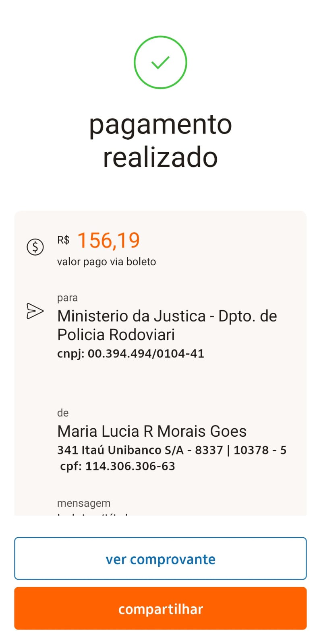The image size is (321, 644).
Task: Tap the Itaú Unibanco account line
Action: point(172,450)
